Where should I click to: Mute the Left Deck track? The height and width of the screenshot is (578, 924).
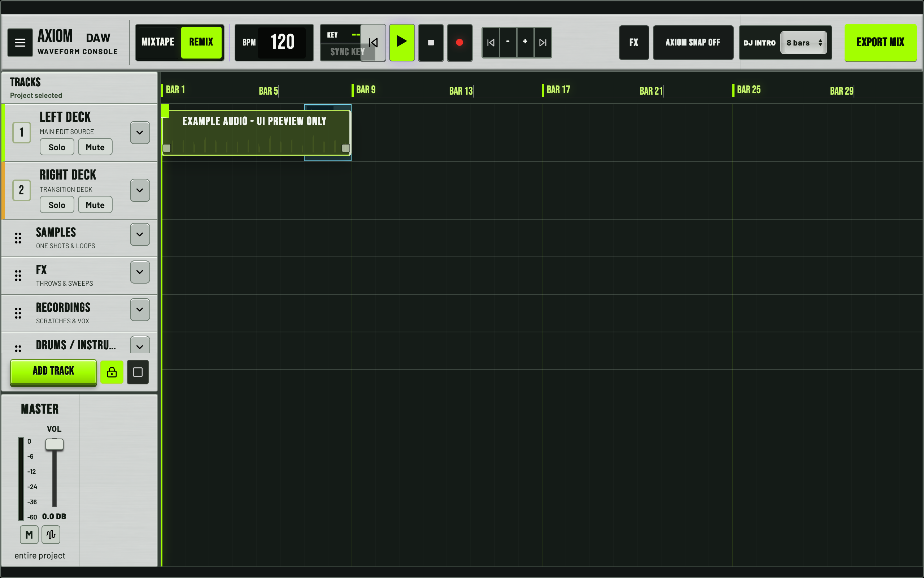[x=95, y=147]
